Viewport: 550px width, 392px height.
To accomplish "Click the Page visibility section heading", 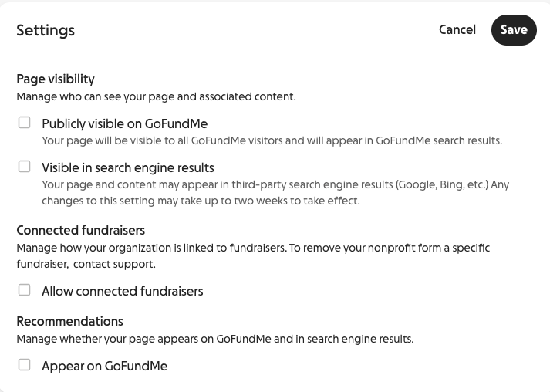I will (56, 79).
